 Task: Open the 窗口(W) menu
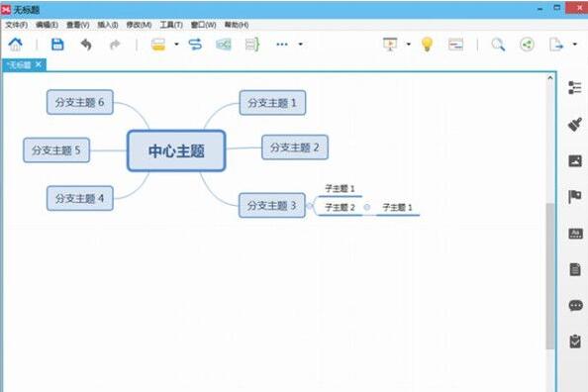coord(203,25)
